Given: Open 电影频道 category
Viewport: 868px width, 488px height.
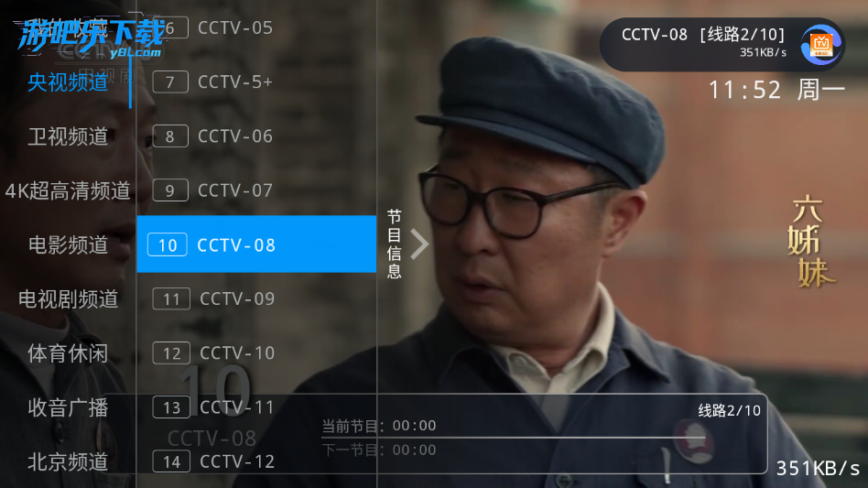Looking at the screenshot, I should [x=68, y=244].
